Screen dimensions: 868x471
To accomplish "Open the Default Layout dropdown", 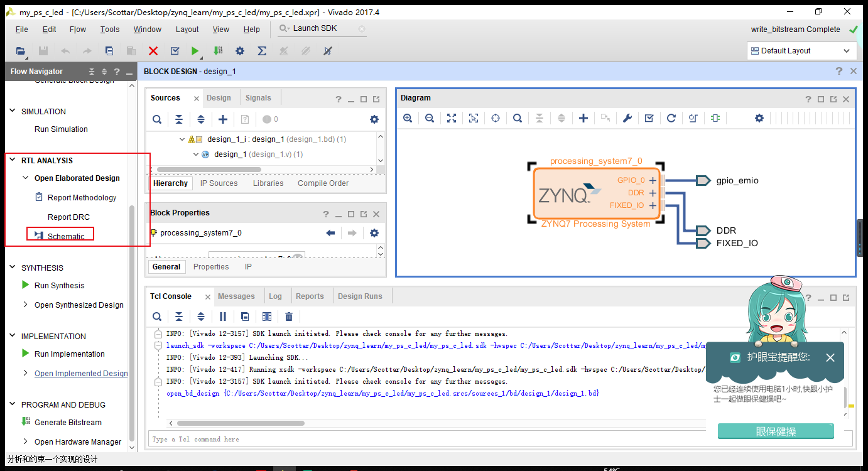I will click(x=802, y=51).
